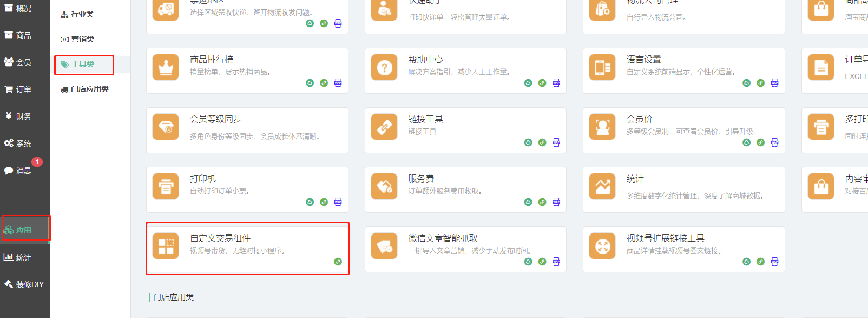This screenshot has width=868, height=318.
Task: Click the 自定义交易组件 grid icon
Action: click(166, 246)
